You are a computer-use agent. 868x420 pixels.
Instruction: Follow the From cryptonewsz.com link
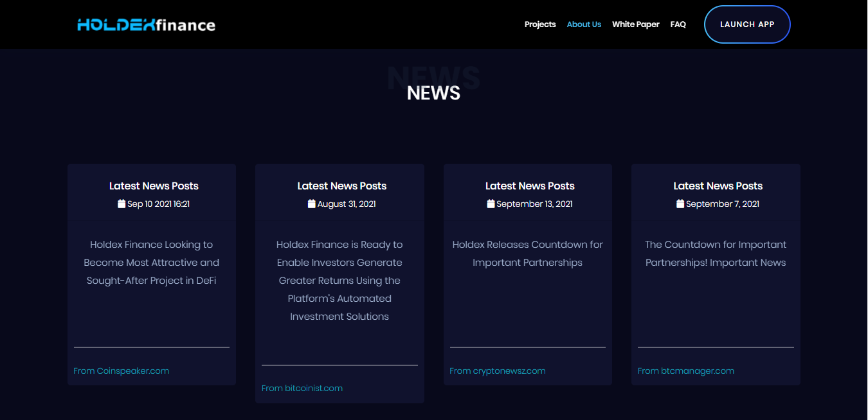point(498,371)
